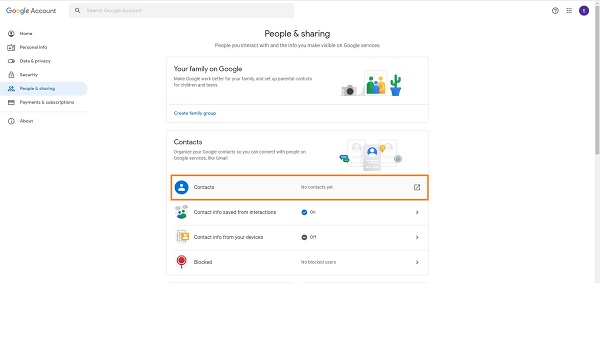The width and height of the screenshot is (600, 362).
Task: Click the People & sharing page title
Action: 297,34
